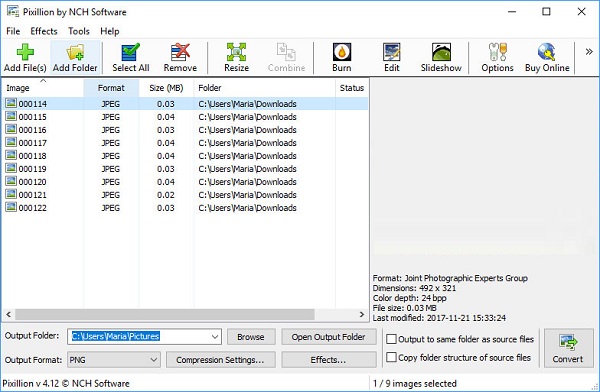The image size is (600, 392).
Task: Click the folder path cell of 000120
Action: point(247,182)
